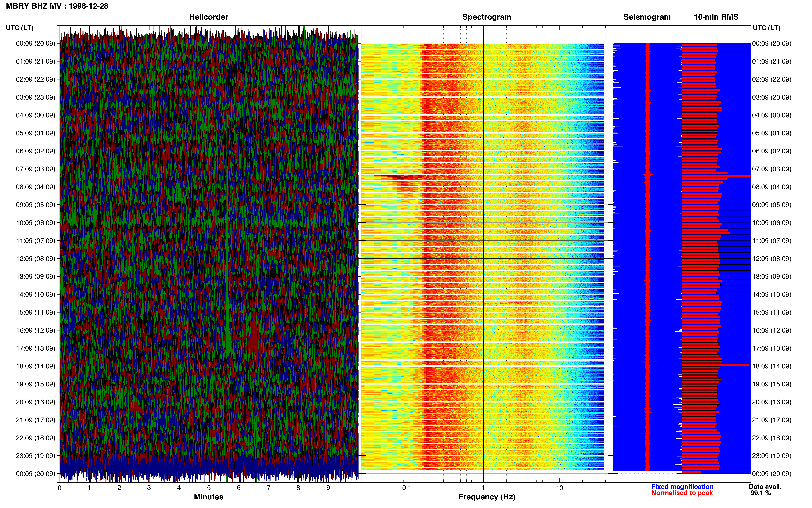Click 21:09 (17:09) on the RMS-side time axis

point(772,420)
